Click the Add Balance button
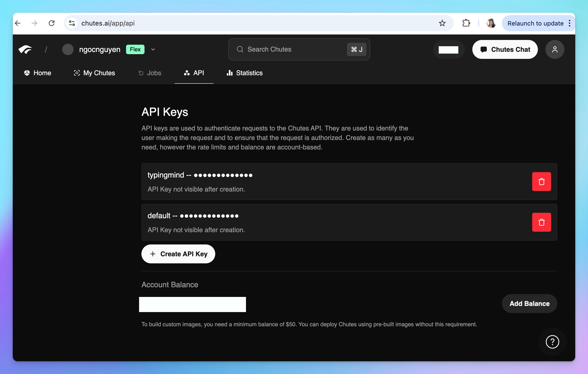 (x=529, y=304)
